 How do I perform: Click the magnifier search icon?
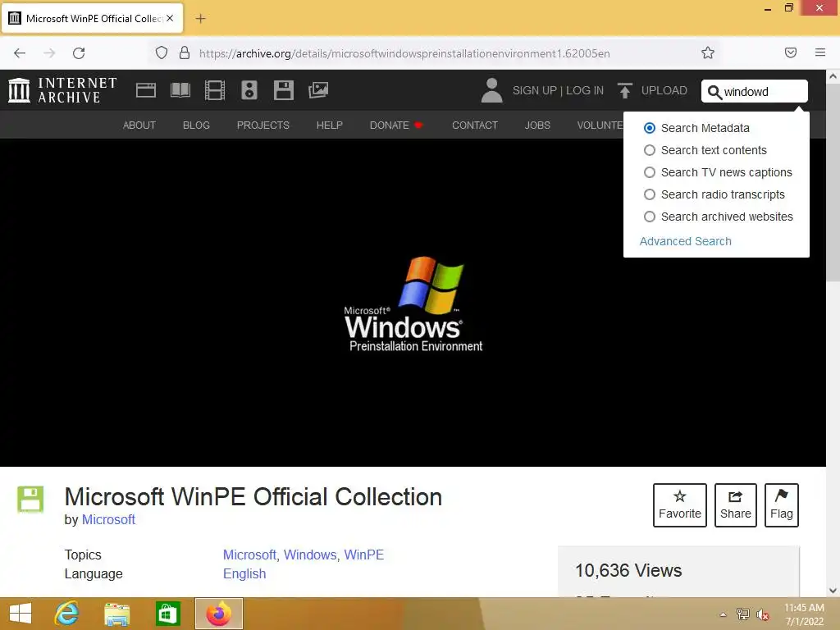pos(714,92)
